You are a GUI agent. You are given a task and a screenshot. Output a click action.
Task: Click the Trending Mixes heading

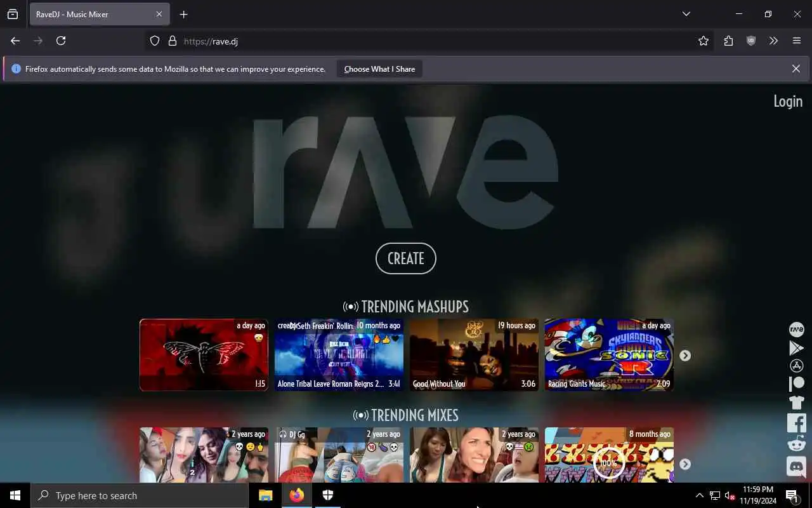(406, 415)
